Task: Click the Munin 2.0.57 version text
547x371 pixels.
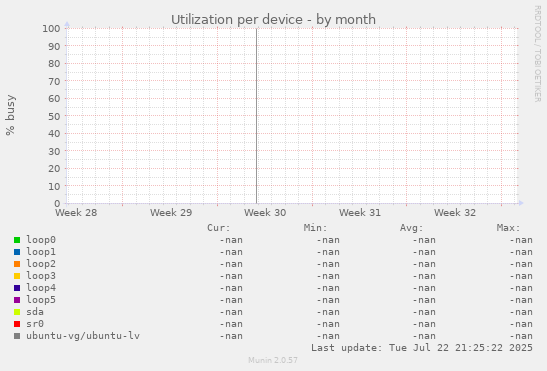Action: point(273,360)
